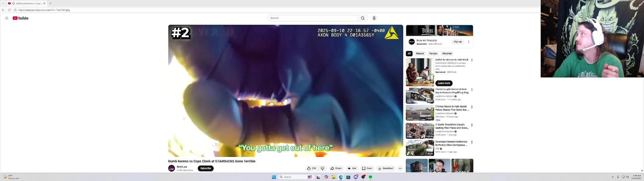Open more actions ellipsis under video
The image size is (644, 181).
tap(400, 168)
